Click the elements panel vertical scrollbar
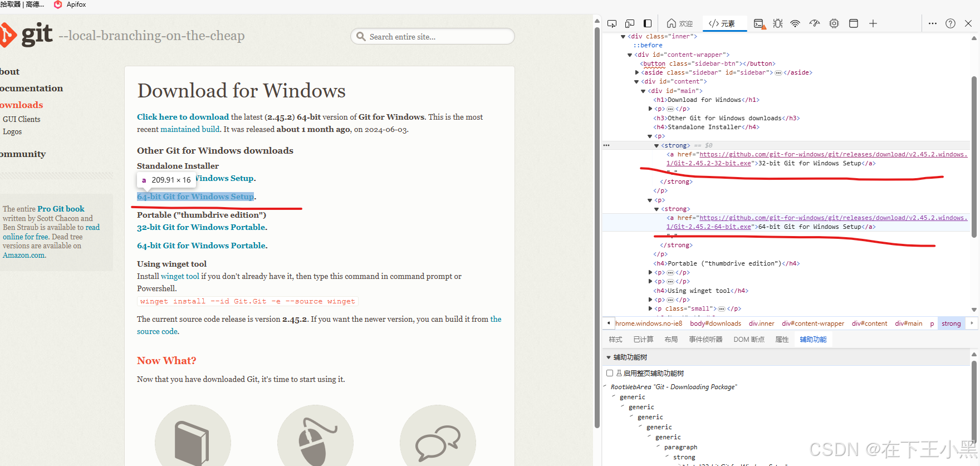Viewport: 980px width, 466px height. [974, 156]
